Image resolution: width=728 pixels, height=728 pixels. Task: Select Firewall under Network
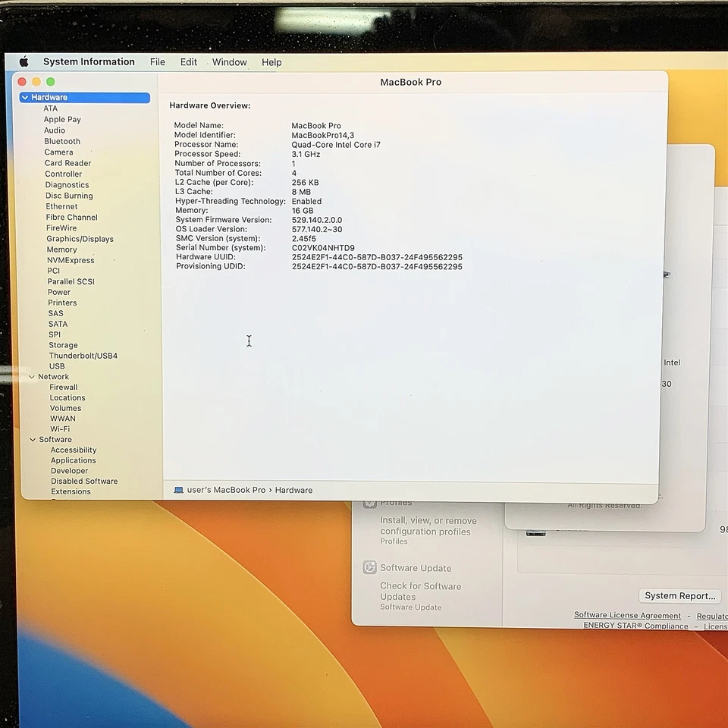63,387
